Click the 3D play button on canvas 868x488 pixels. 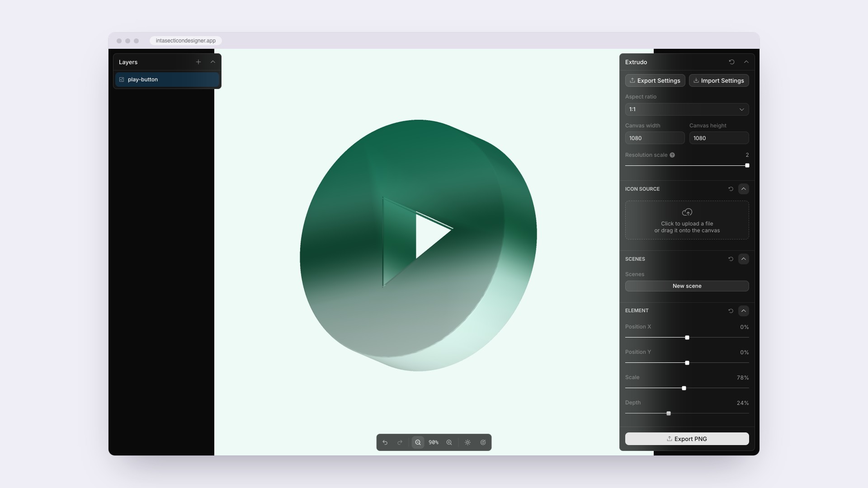tap(418, 245)
